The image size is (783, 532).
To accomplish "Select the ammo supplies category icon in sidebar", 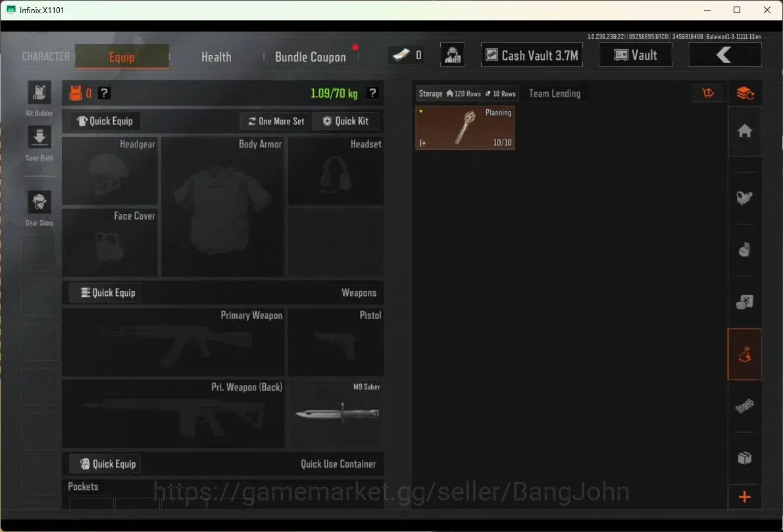I will (745, 301).
